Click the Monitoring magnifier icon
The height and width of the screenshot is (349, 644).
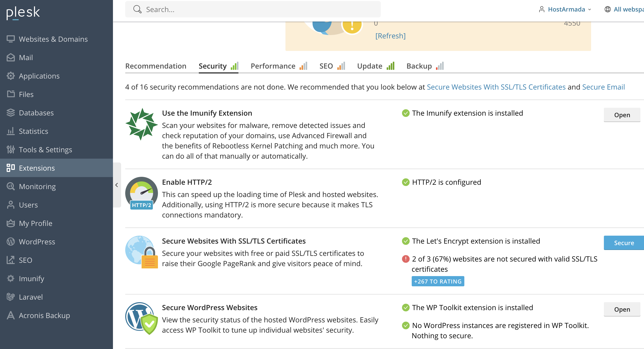click(x=11, y=186)
